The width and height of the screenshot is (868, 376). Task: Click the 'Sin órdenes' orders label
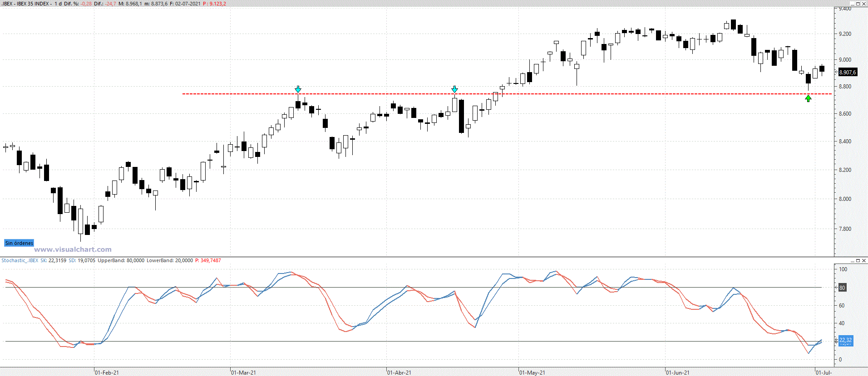[19, 243]
